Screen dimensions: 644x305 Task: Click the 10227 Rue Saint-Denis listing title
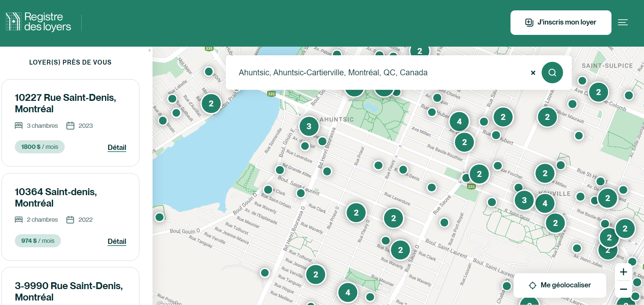[x=65, y=103]
